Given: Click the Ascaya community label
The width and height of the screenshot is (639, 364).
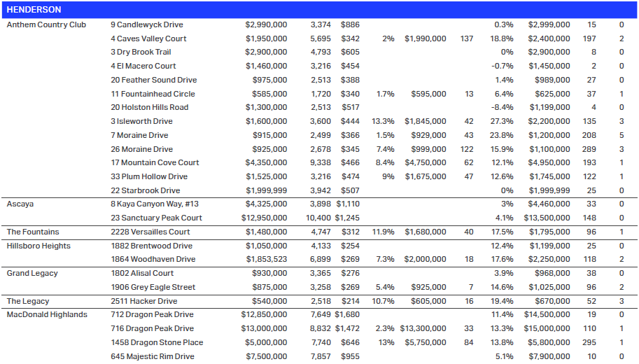Looking at the screenshot, I should point(20,204).
